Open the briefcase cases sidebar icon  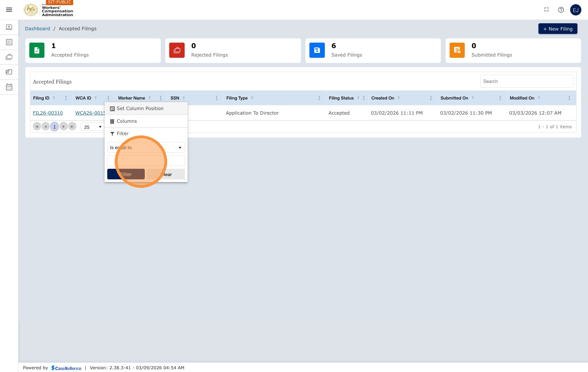click(x=9, y=57)
